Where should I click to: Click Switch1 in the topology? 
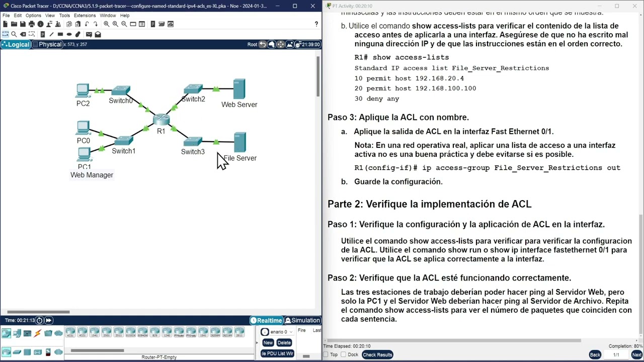pyautogui.click(x=124, y=141)
